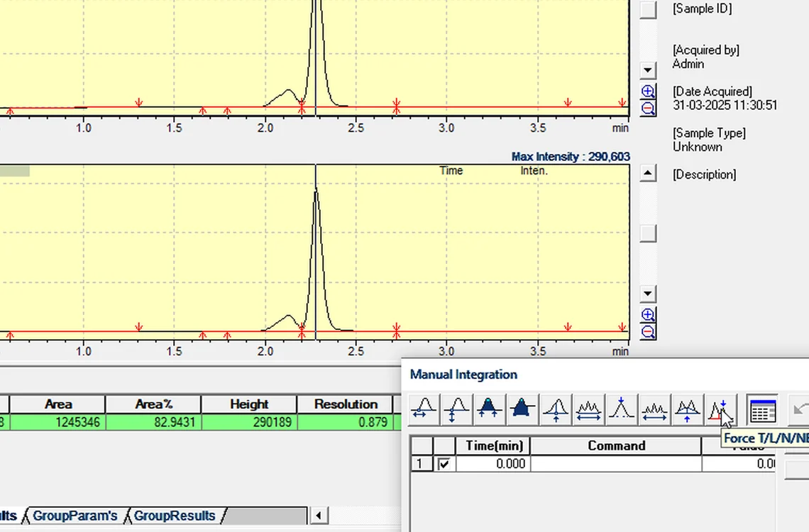Viewport: 809px width, 532px height.
Task: Click the Time label in lower chromatogram
Action: point(451,171)
